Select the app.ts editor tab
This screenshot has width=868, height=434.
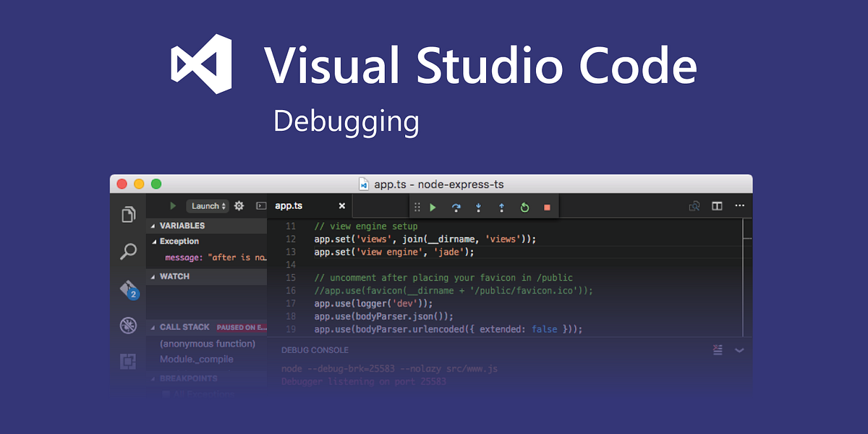[x=288, y=205]
